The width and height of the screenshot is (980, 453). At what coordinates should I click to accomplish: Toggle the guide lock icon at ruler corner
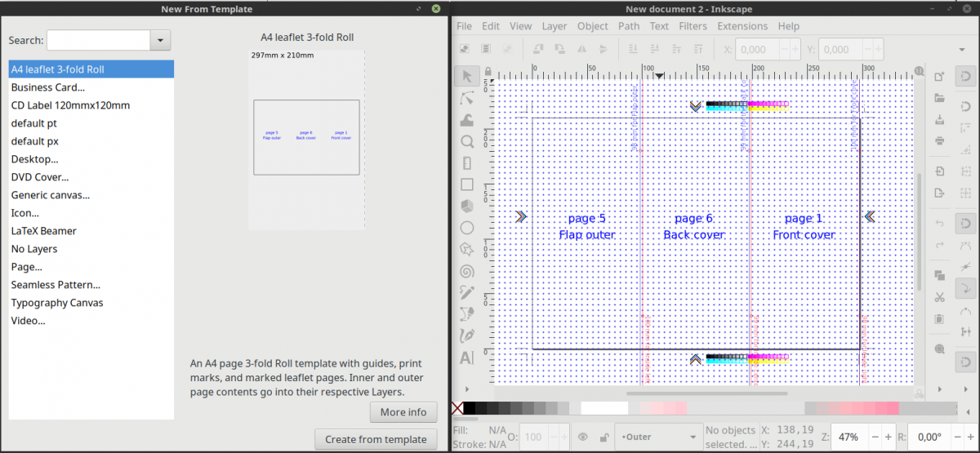point(488,71)
